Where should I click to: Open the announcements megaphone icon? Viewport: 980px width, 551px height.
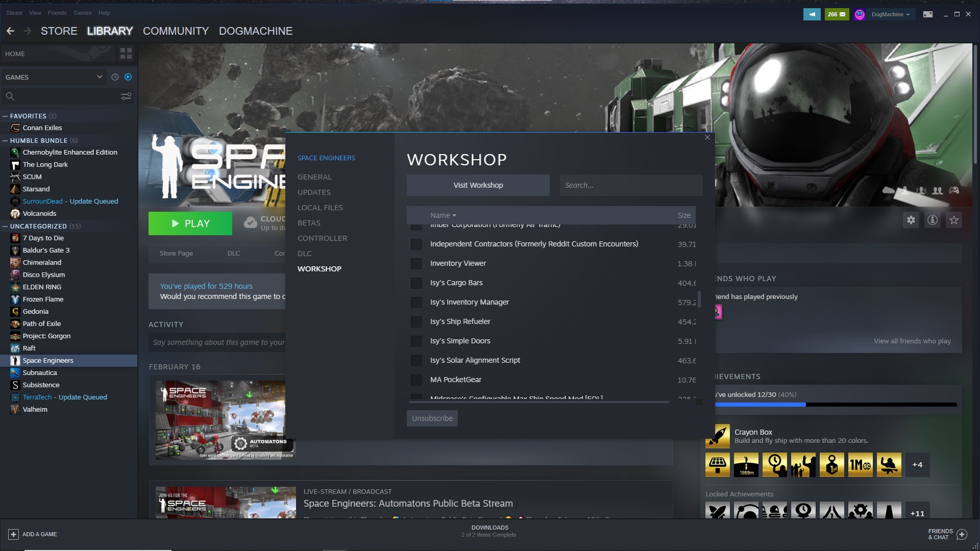click(812, 14)
